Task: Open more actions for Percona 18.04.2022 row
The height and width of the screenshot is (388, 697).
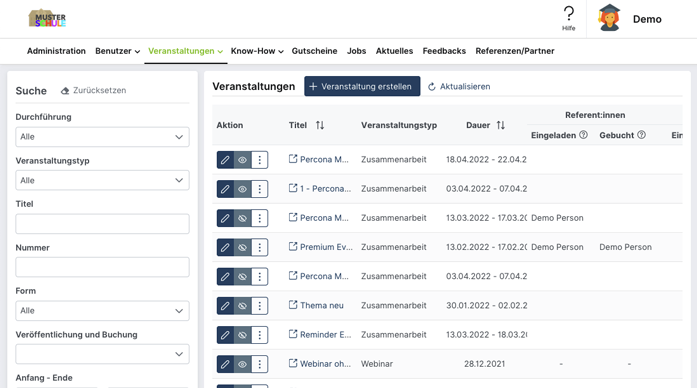Action: [x=260, y=160]
